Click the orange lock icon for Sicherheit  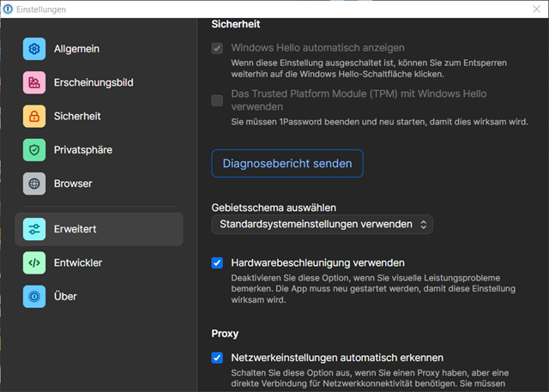point(34,116)
